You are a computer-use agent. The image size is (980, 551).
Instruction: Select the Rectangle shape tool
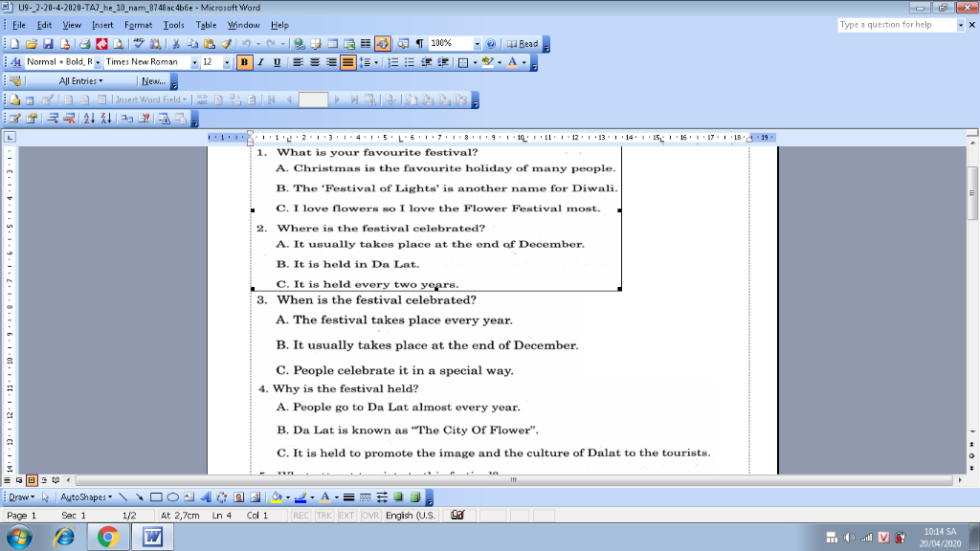pos(156,497)
